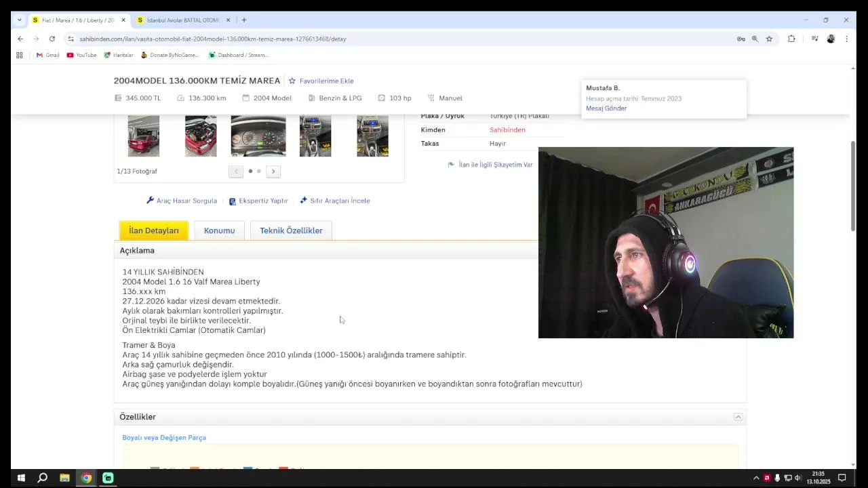868x488 pixels.
Task: Click the Chrome icon in the taskbar
Action: [x=86, y=478]
